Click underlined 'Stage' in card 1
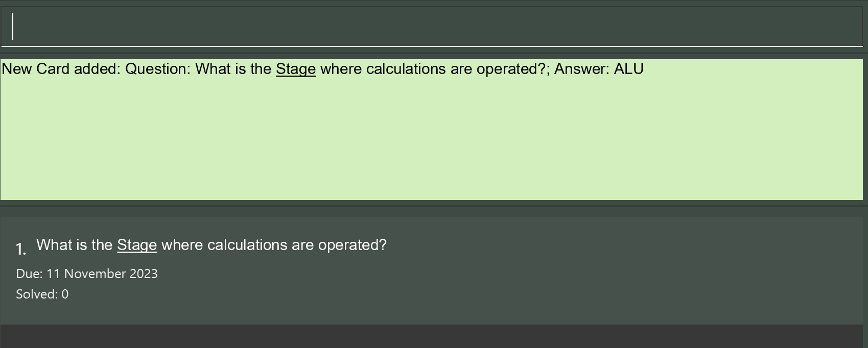This screenshot has width=868, height=348. tap(137, 245)
